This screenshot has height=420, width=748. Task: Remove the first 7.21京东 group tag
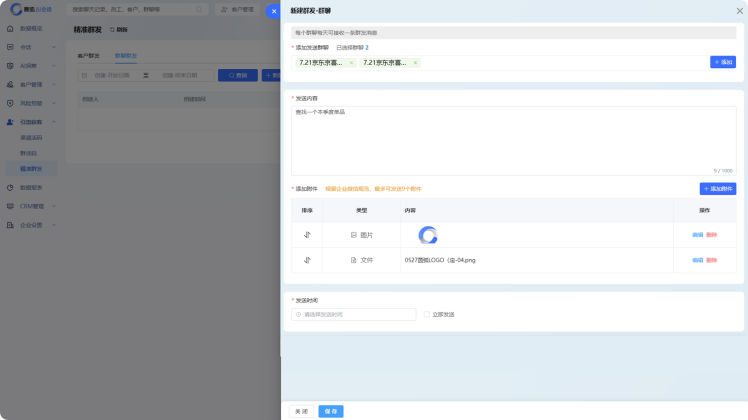point(351,63)
